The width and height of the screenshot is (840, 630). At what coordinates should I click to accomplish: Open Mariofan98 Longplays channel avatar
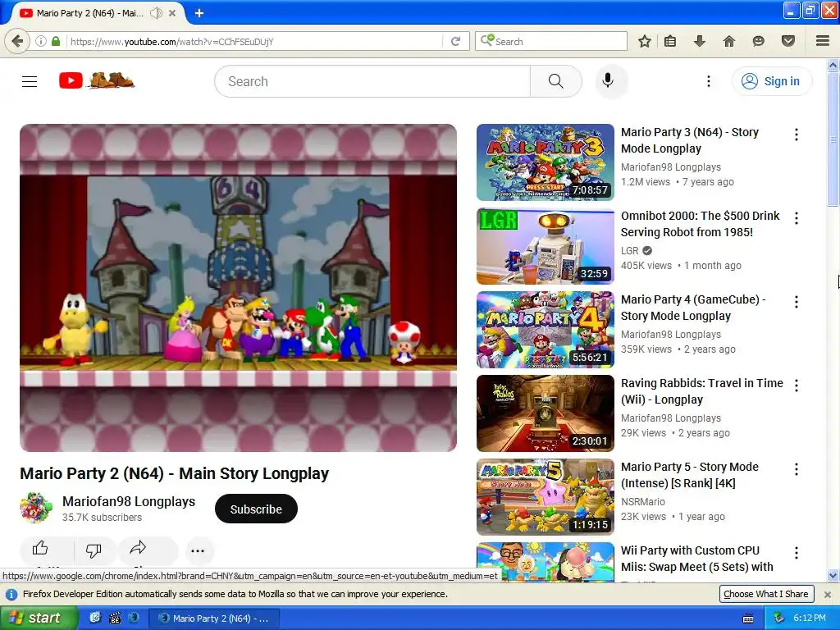pyautogui.click(x=36, y=509)
